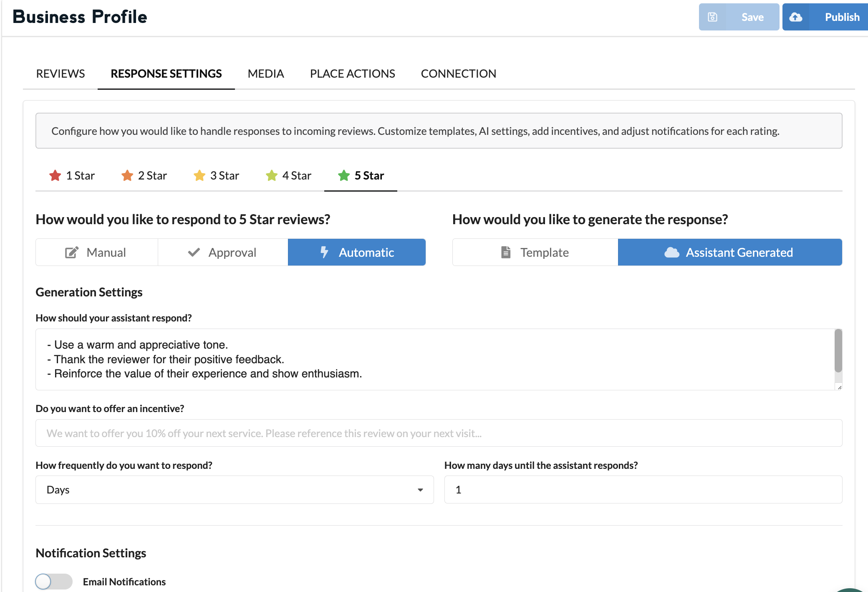868x592 pixels.
Task: Open the Days frequency dropdown
Action: [234, 490]
